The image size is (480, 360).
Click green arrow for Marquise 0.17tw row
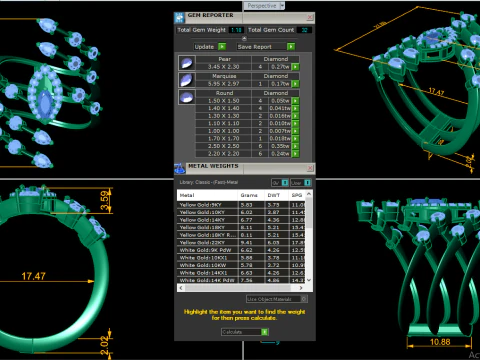(x=295, y=84)
